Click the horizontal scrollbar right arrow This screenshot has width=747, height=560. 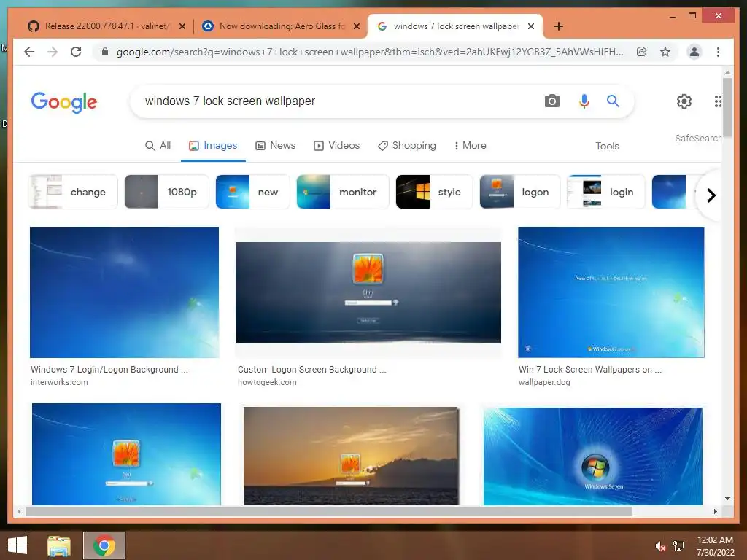715,511
